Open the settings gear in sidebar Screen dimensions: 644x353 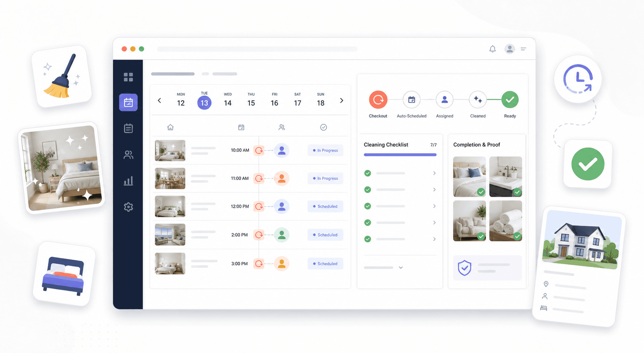tap(128, 207)
